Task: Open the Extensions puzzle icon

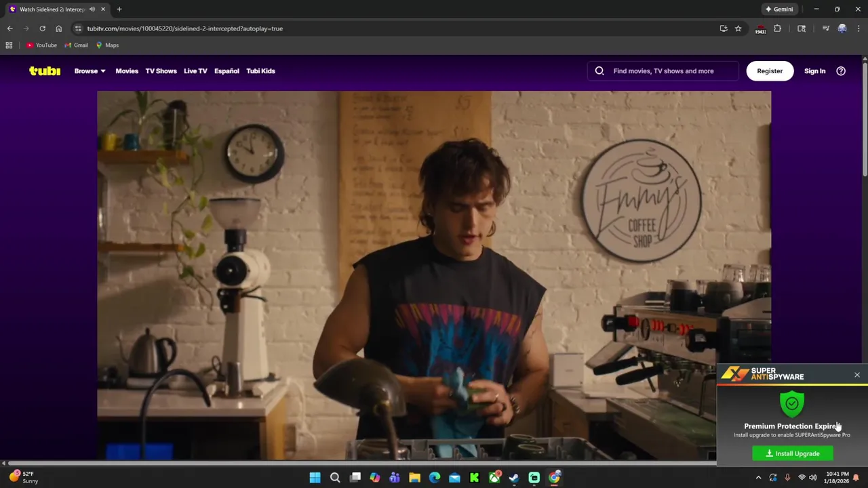Action: [777, 28]
